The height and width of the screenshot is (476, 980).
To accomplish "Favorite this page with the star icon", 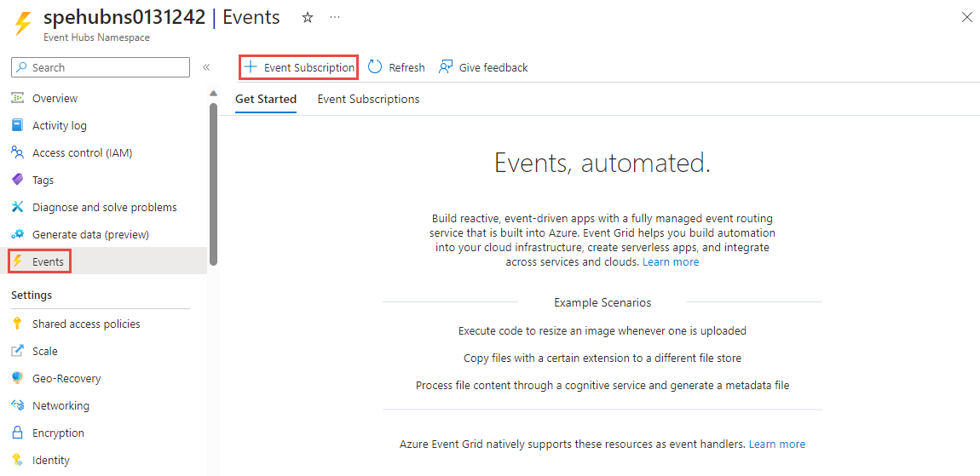I will tap(308, 17).
